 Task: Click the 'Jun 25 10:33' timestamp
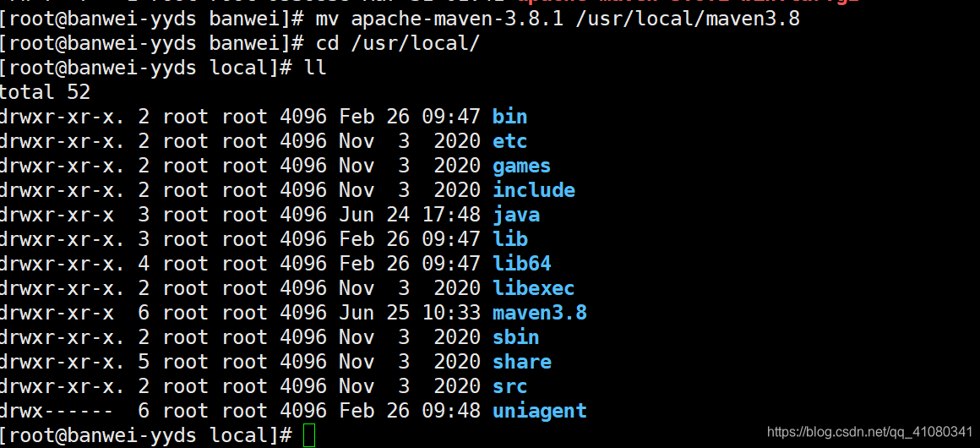410,313
